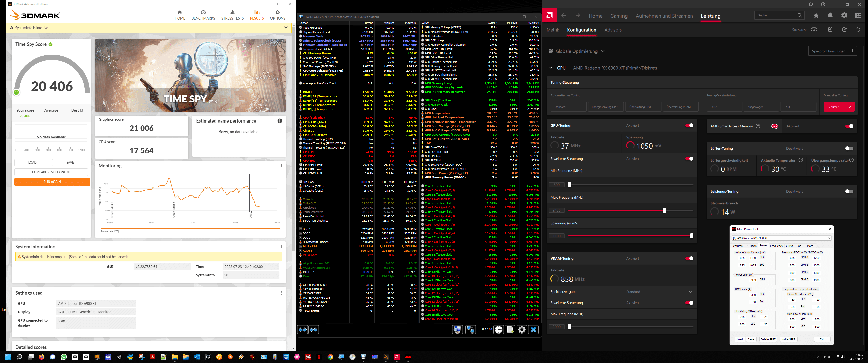Viewport: 868px width, 363px height.
Task: Click HWiNFO reset clock icon
Action: 498,330
